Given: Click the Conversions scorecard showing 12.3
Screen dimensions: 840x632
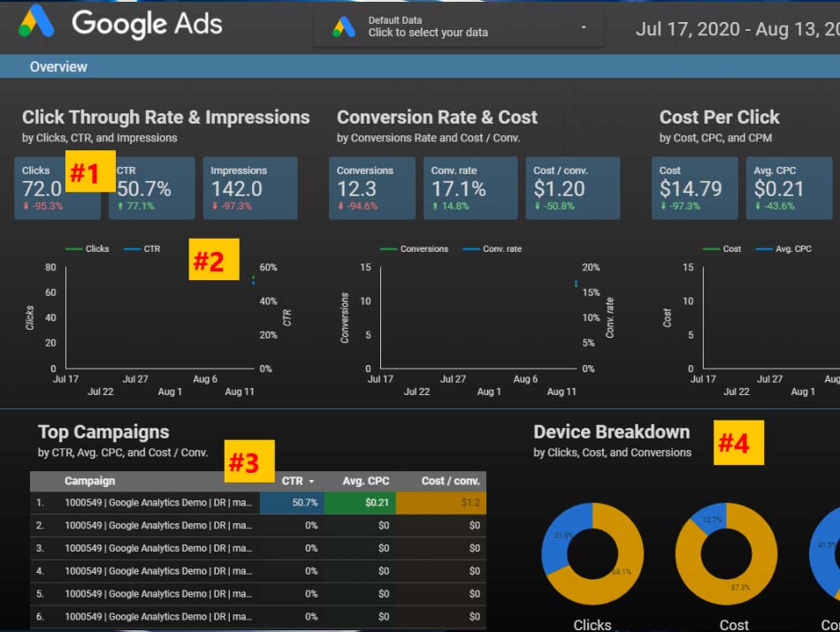Looking at the screenshot, I should [371, 188].
